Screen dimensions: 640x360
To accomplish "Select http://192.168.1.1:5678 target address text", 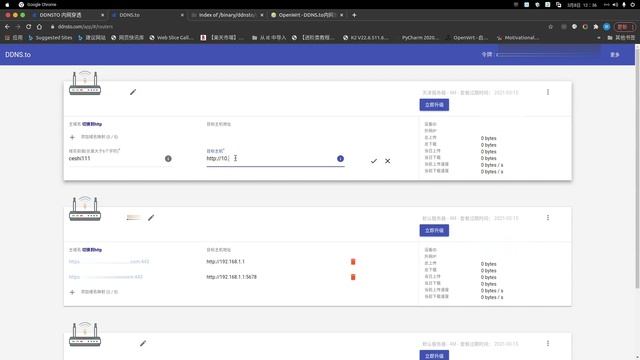I will click(231, 277).
